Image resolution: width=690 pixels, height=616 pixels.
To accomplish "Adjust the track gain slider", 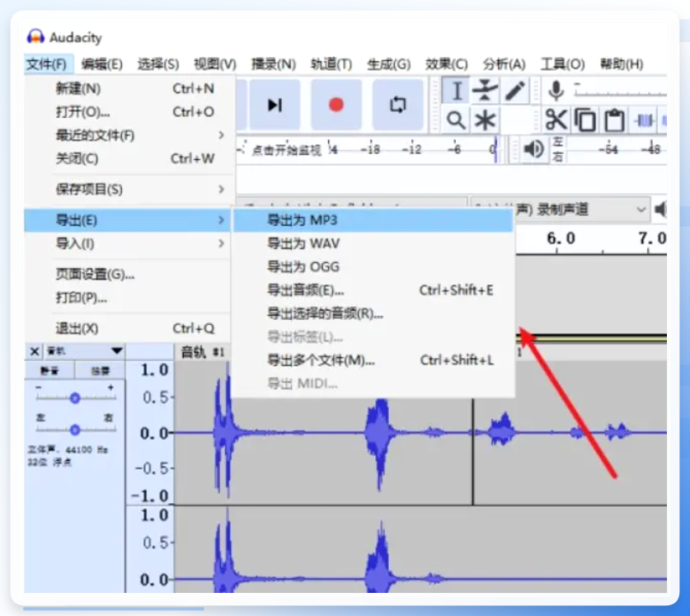I will point(75,398).
